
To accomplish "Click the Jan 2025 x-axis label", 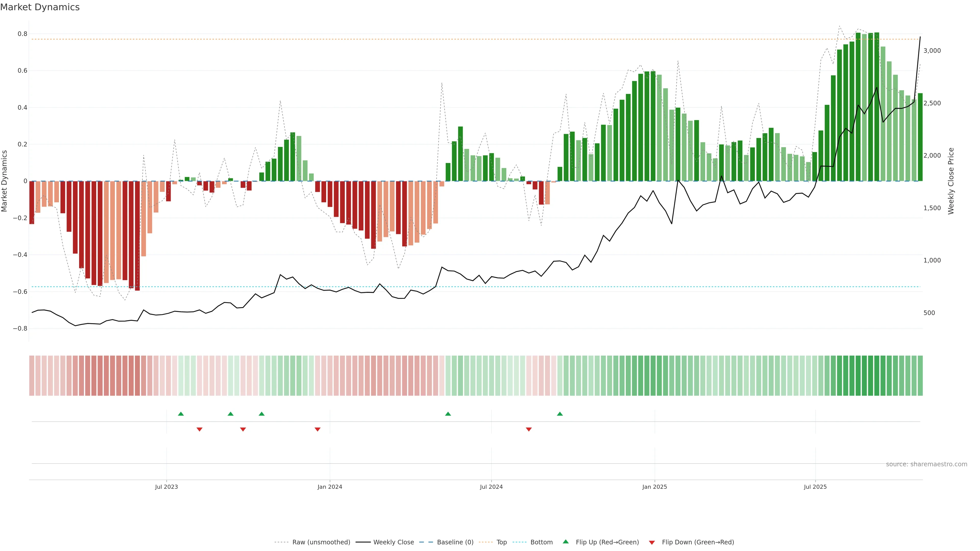I will pos(654,487).
